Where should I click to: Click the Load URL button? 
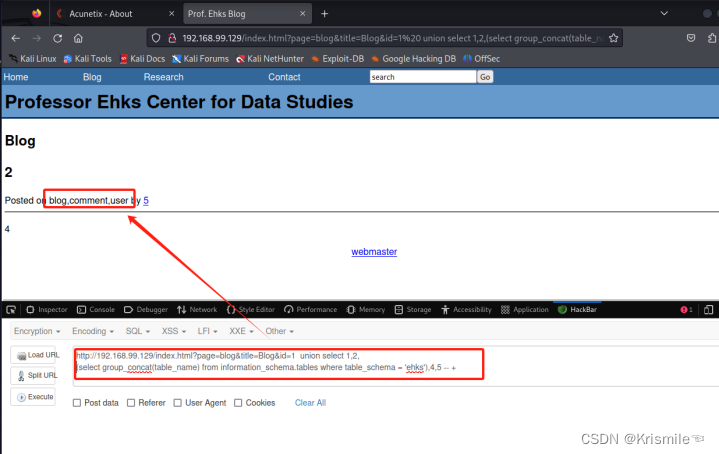pyautogui.click(x=33, y=355)
